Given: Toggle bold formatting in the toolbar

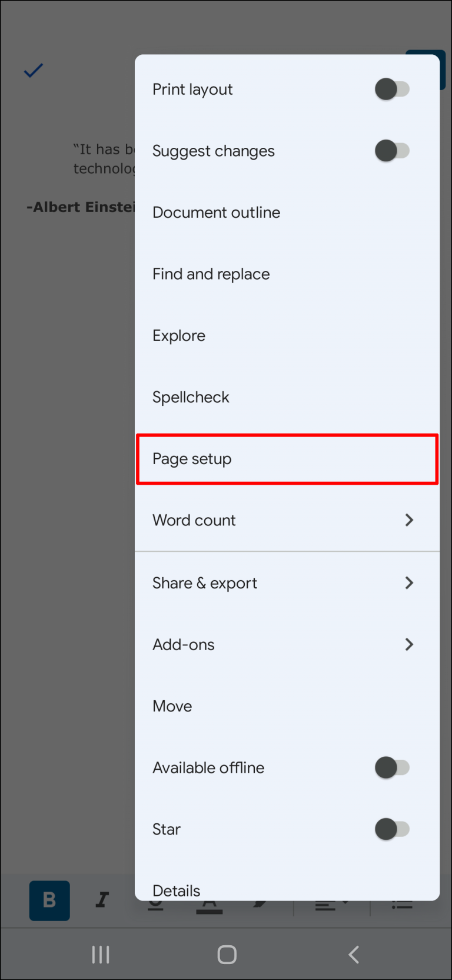Looking at the screenshot, I should pyautogui.click(x=49, y=900).
